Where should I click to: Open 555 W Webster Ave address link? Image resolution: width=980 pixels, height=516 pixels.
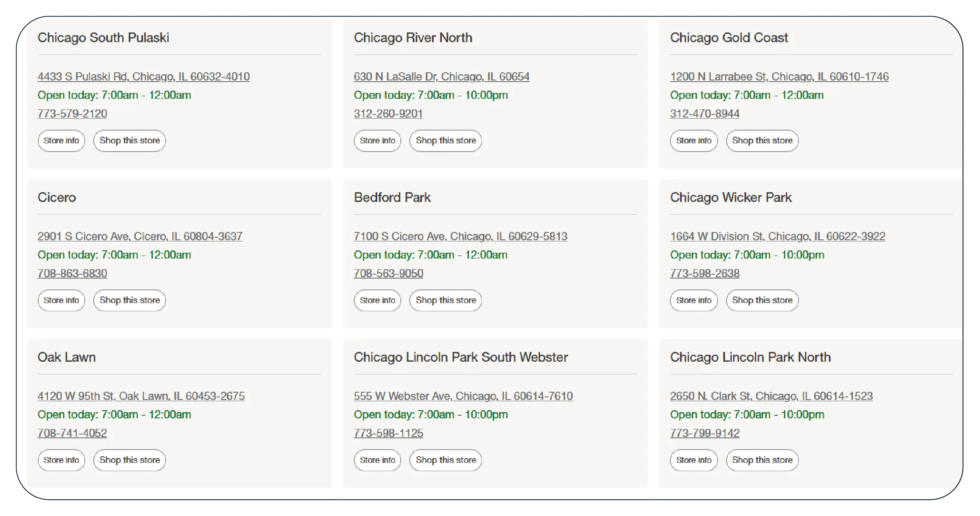[463, 396]
